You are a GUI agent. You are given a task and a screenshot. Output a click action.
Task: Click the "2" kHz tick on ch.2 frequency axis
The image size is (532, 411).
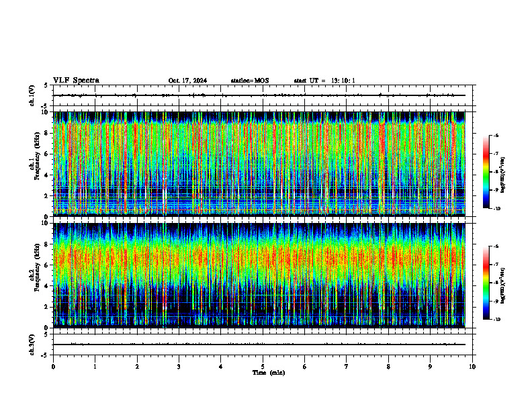pos(46,307)
